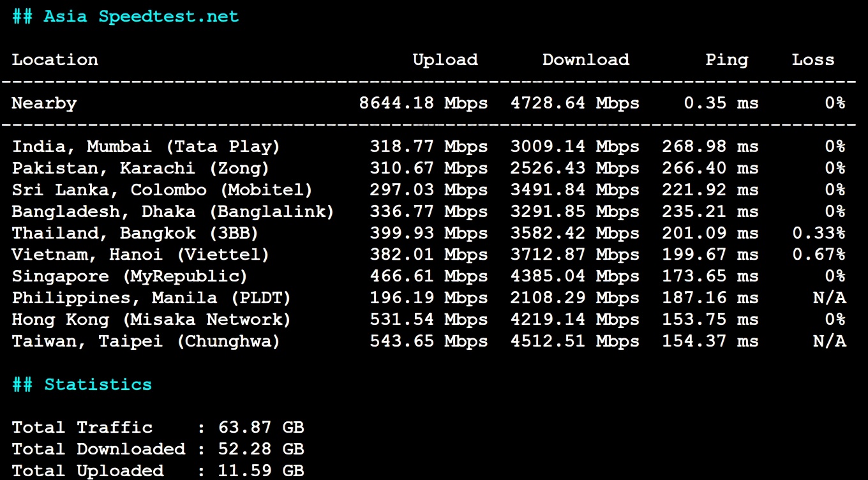Select "Philippines, Manila (PLDT)" row

[x=429, y=299]
